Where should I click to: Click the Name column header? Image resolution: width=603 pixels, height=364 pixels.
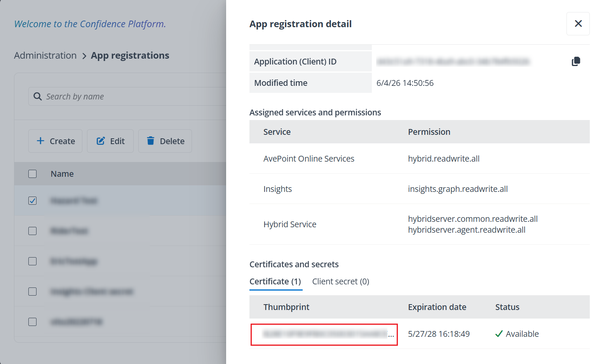pos(62,174)
